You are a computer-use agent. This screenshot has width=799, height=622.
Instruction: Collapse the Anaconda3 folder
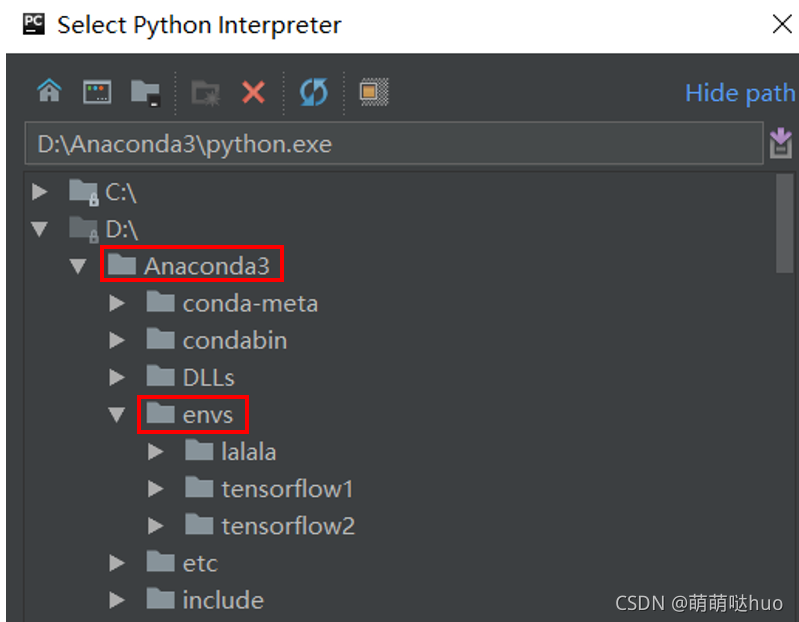point(78,266)
